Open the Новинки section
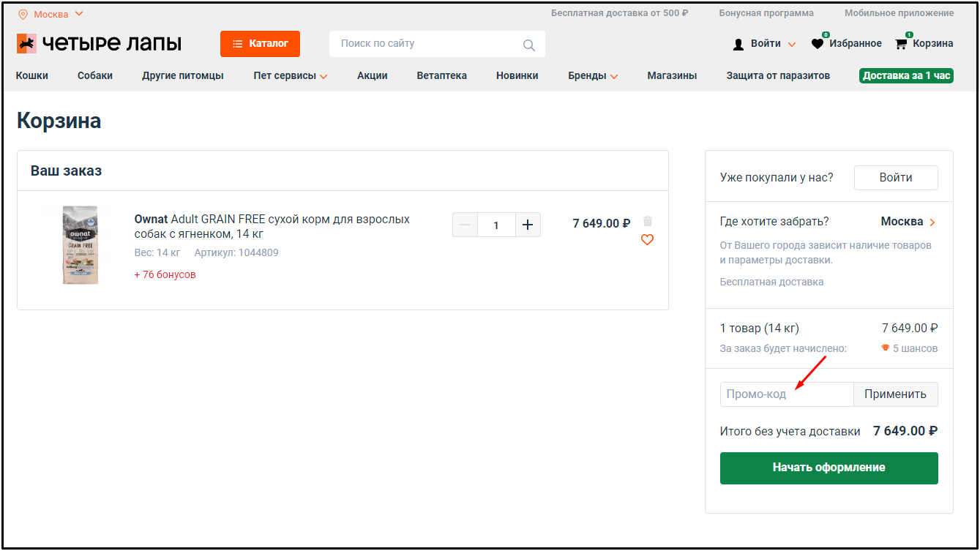Viewport: 980px width, 551px height. tap(517, 75)
